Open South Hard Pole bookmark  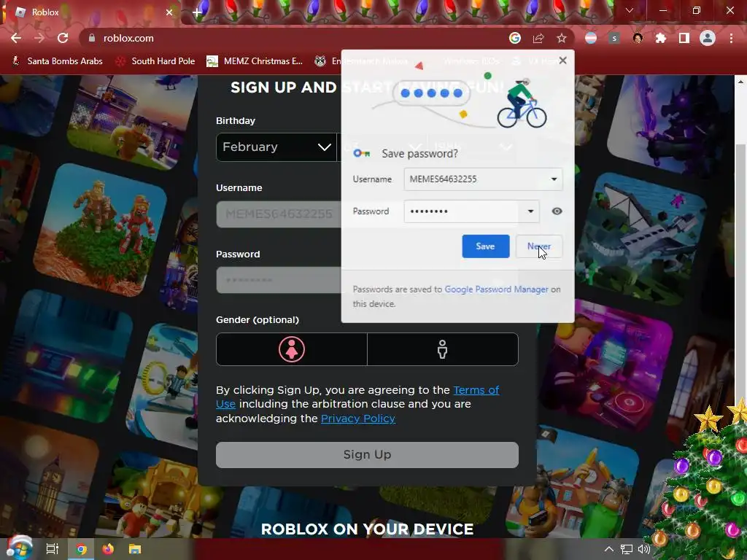(x=155, y=61)
